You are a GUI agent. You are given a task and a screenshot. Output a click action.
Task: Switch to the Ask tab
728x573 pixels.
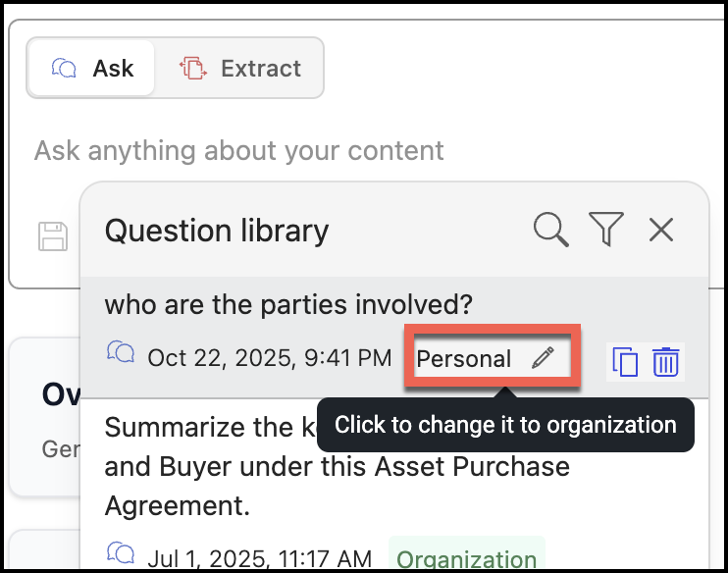click(91, 69)
